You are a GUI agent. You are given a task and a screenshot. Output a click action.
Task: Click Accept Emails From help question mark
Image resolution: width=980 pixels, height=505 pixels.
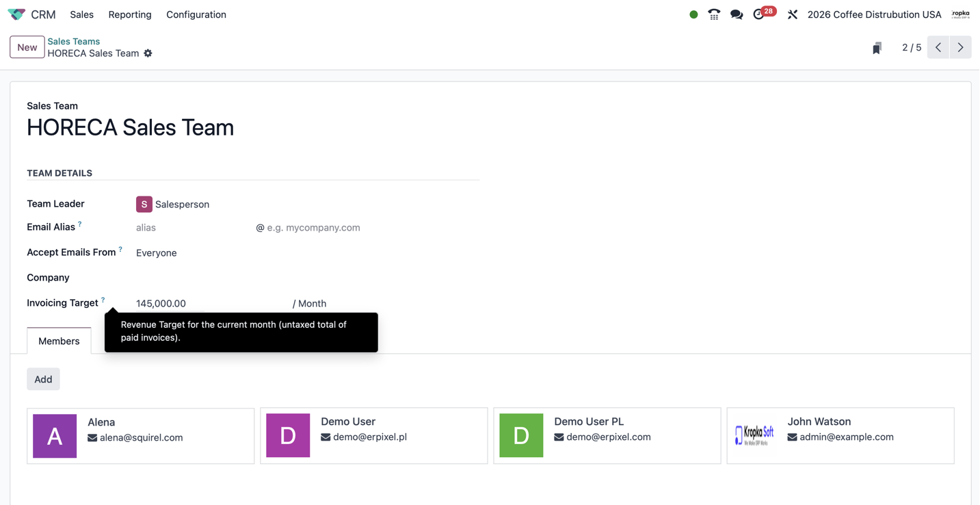coord(120,249)
